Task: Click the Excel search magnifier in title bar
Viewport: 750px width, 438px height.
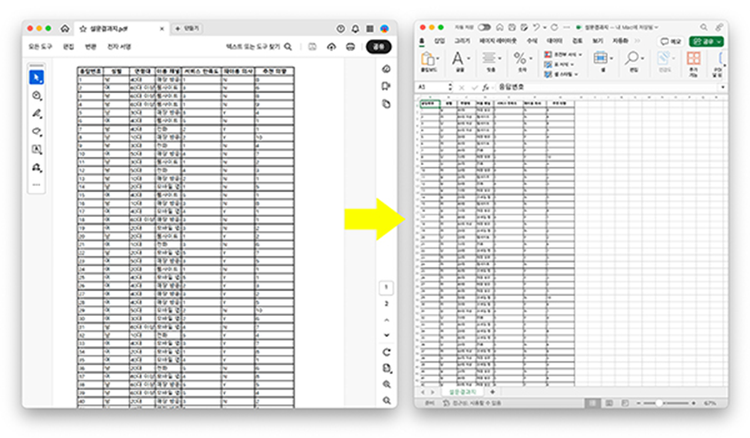Action: click(x=704, y=27)
